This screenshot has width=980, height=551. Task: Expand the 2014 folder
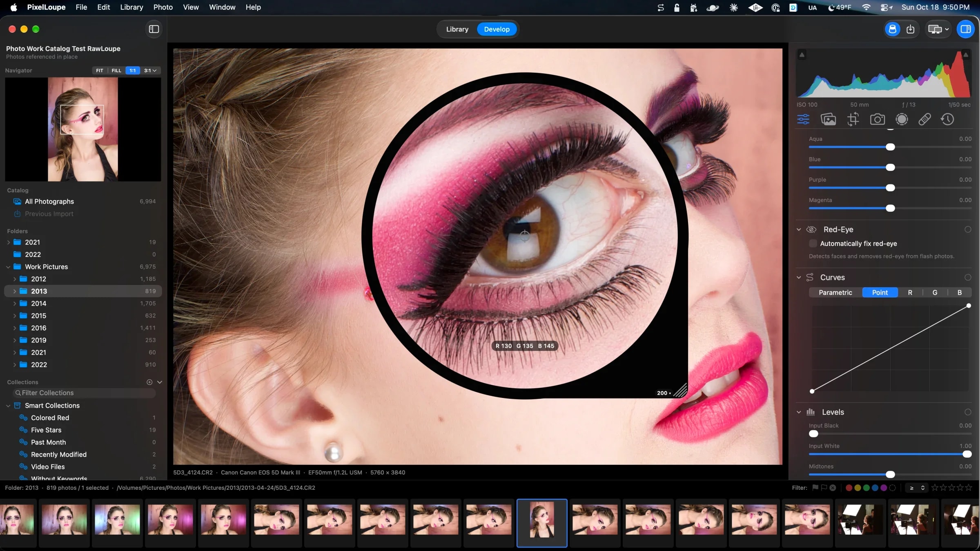tap(15, 303)
